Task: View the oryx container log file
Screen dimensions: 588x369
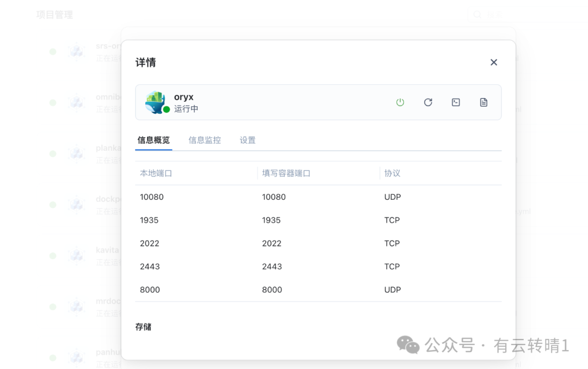Action: pos(483,102)
